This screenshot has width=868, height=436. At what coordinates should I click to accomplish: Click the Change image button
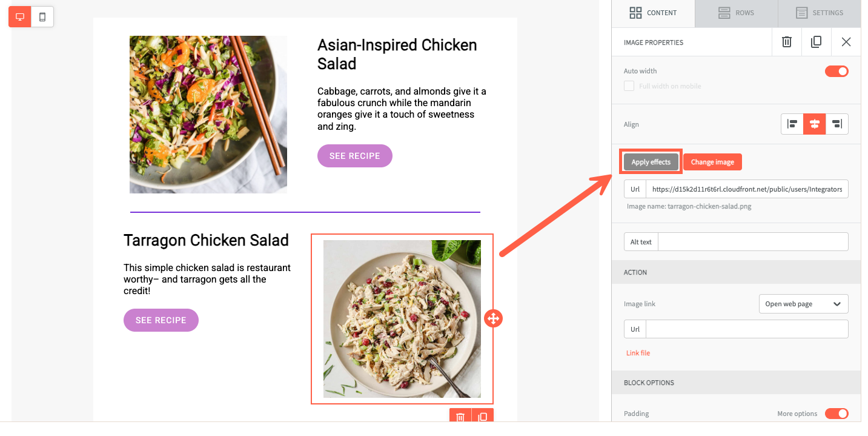712,162
